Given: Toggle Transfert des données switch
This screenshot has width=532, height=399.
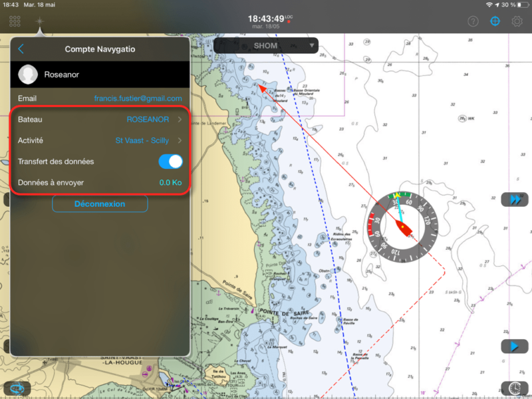Looking at the screenshot, I should tap(170, 162).
